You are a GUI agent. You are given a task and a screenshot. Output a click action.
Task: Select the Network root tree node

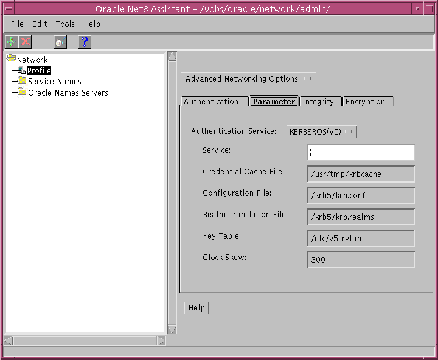pyautogui.click(x=32, y=60)
